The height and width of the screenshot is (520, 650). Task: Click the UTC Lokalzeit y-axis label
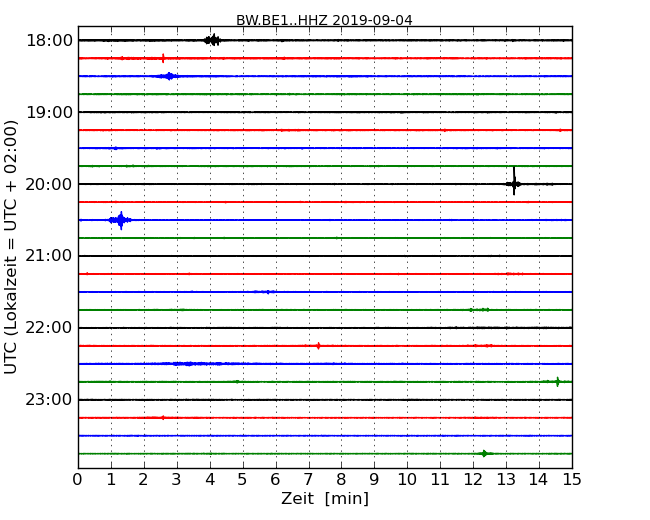(x=11, y=247)
